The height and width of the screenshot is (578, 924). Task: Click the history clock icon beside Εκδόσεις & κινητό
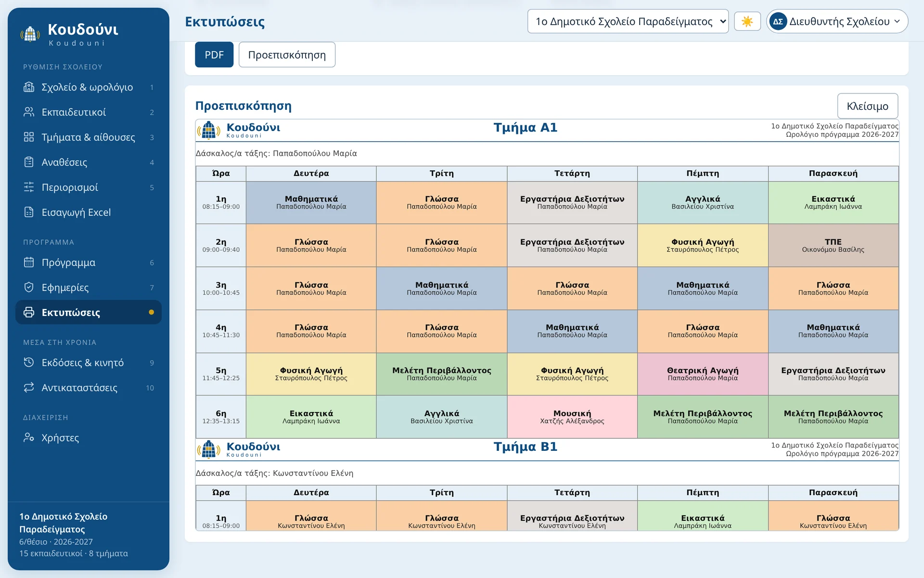pyautogui.click(x=29, y=363)
